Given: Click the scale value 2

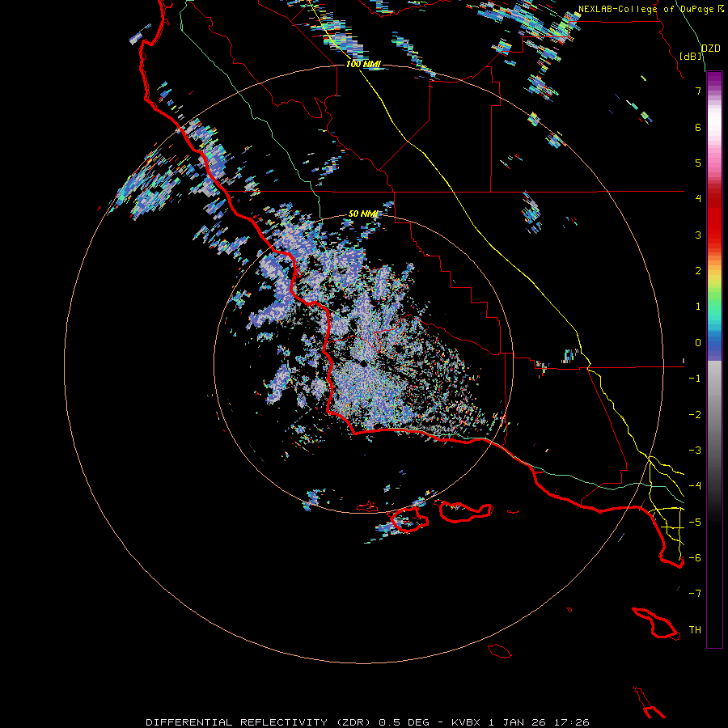Looking at the screenshot, I should click(698, 271).
